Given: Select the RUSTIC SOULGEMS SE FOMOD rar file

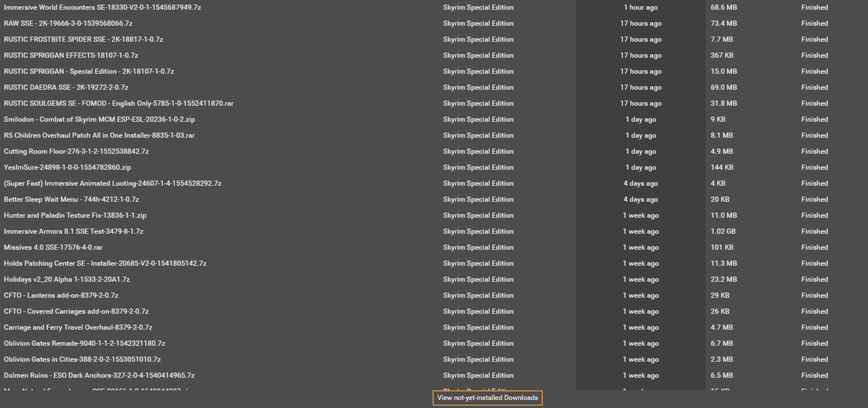Looking at the screenshot, I should pos(118,103).
